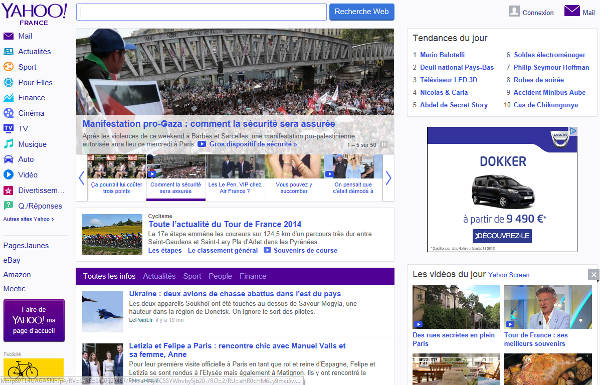
Task: Open the fighter jets article thumbnail
Action: tap(102, 311)
